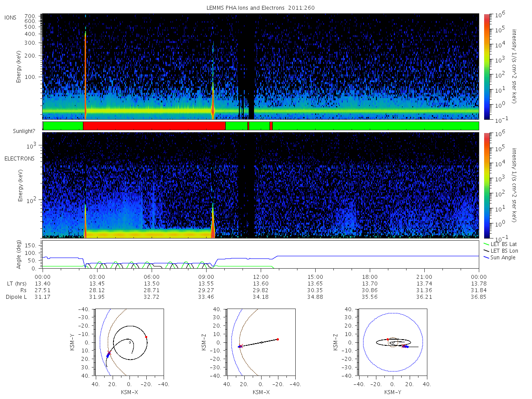Screen dimensions: 532x399
Task: Open the middle KSM-X versus KSM-Z orbit plot
Action: point(261,342)
